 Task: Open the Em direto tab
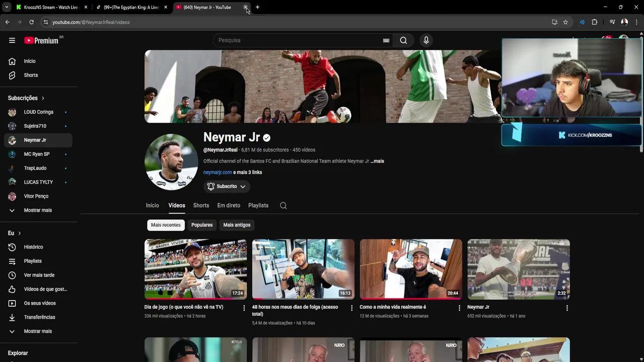(x=228, y=206)
